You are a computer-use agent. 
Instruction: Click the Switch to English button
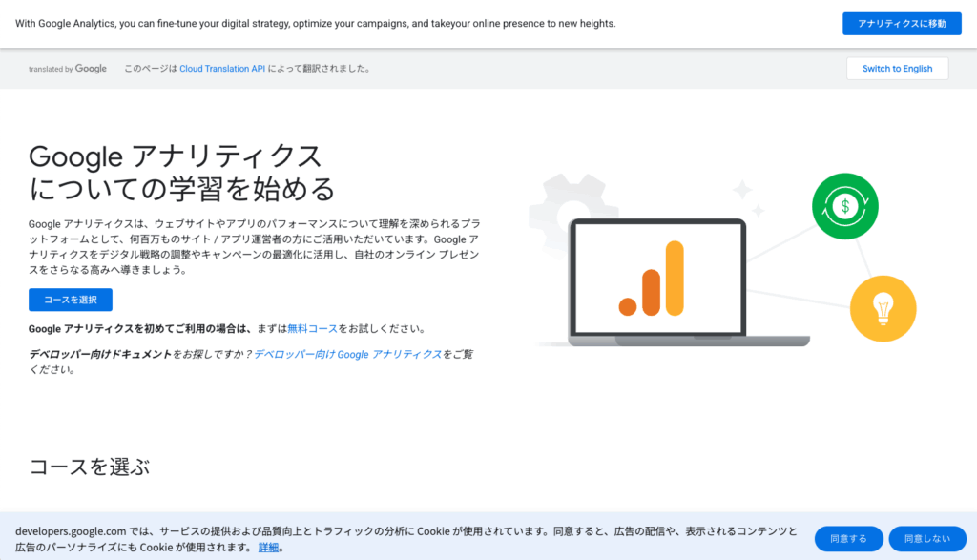pos(897,69)
